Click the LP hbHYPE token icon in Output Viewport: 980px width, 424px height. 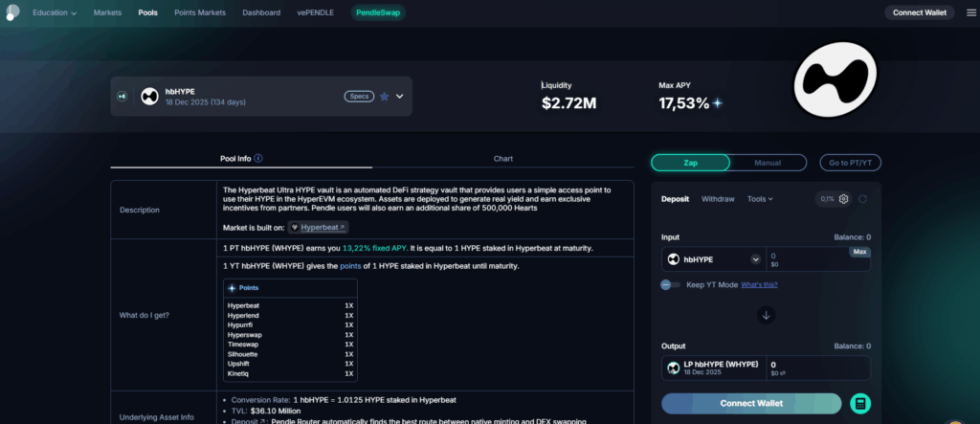coord(674,368)
